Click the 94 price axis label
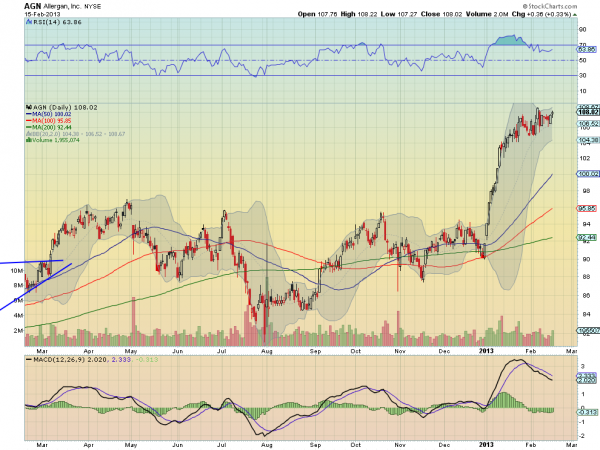Image resolution: width=600 pixels, height=450 pixels. 585,224
